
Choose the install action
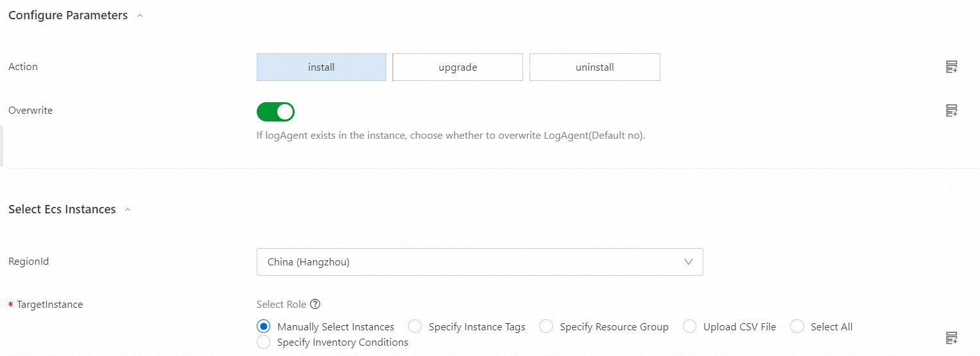[x=322, y=67]
